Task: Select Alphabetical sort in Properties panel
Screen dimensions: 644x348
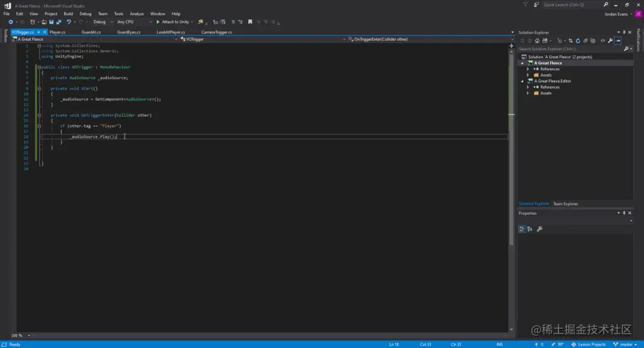Action: pyautogui.click(x=530, y=229)
